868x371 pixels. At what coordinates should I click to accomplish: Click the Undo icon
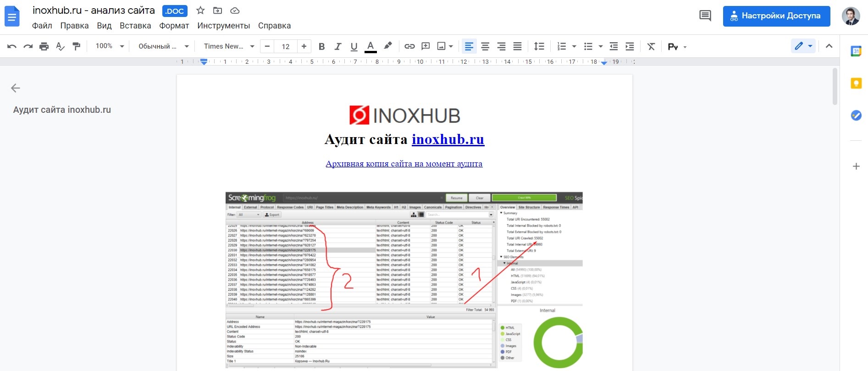tap(12, 46)
